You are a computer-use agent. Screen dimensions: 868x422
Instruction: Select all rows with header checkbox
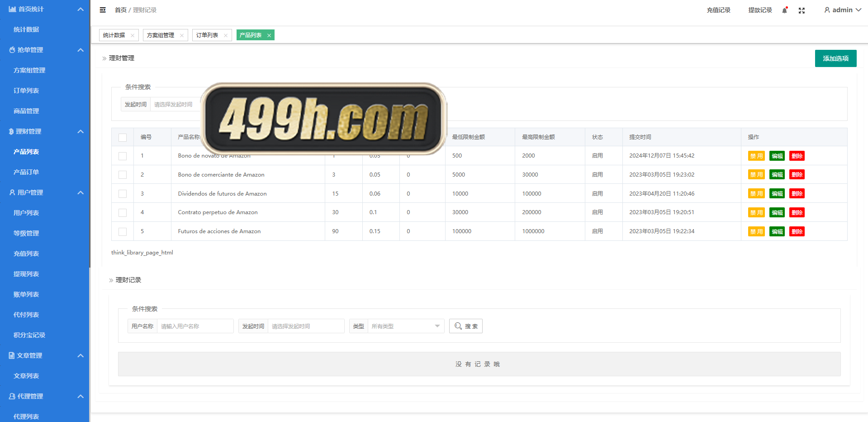123,138
